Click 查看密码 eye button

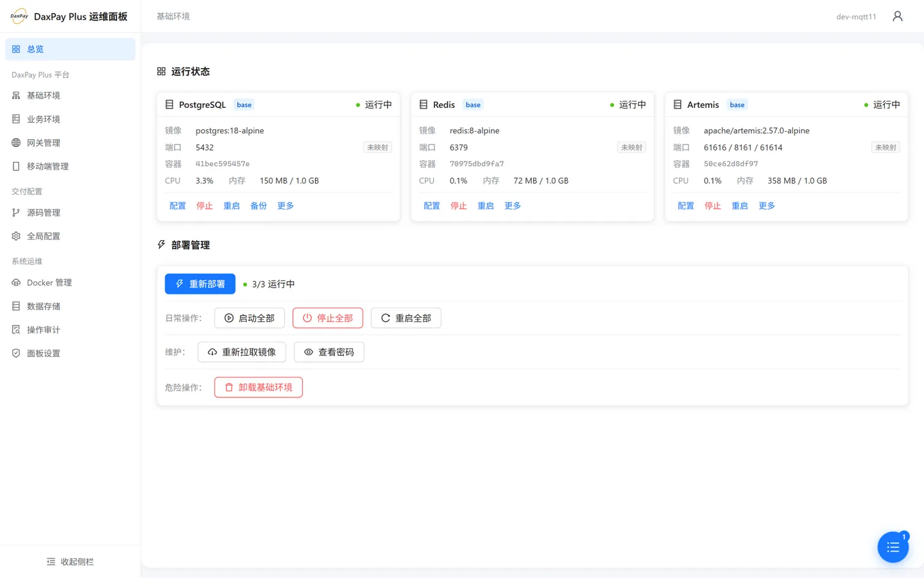[x=329, y=352]
